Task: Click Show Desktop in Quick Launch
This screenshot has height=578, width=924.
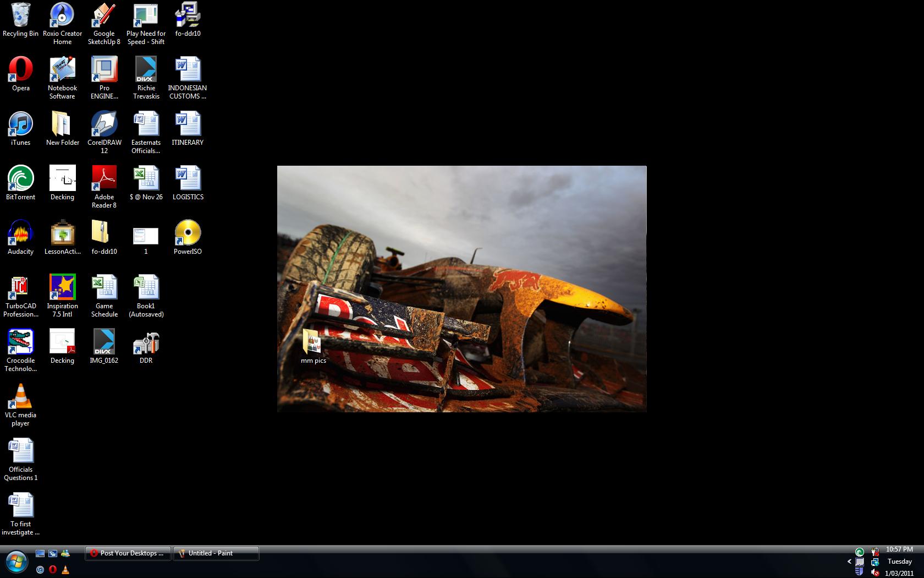Action: point(40,553)
